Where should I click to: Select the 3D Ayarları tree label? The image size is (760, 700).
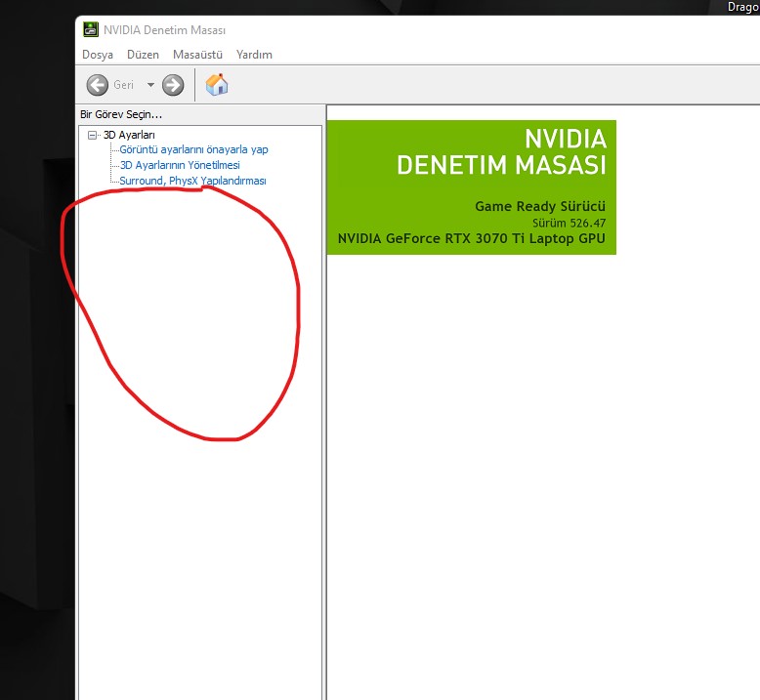129,135
